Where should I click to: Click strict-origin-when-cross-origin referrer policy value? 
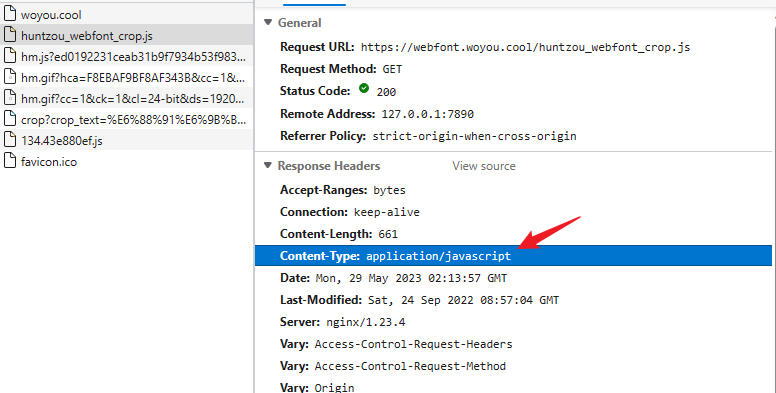tap(475, 136)
